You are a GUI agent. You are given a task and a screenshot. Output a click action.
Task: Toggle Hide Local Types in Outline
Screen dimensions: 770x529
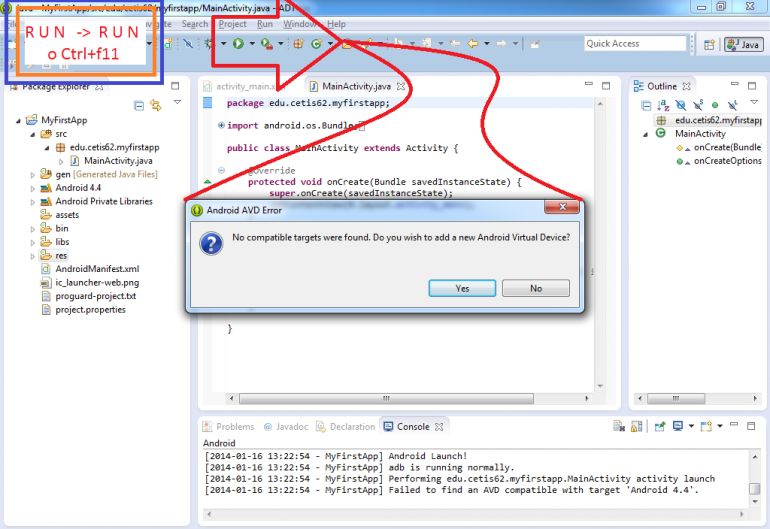[733, 105]
